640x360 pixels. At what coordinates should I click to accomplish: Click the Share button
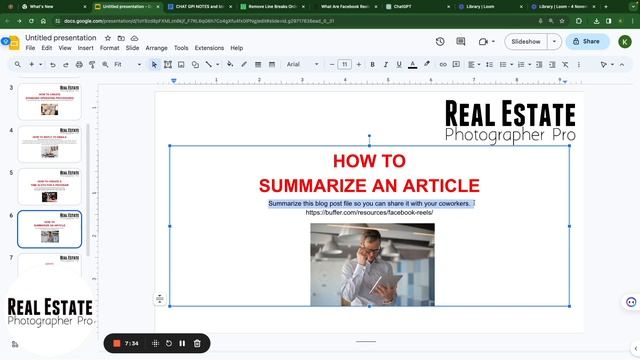[x=587, y=41]
